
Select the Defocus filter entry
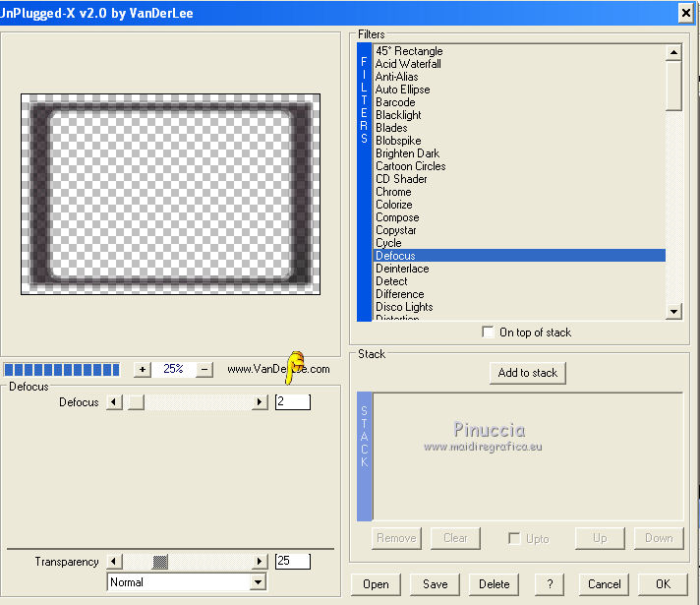click(x=520, y=256)
